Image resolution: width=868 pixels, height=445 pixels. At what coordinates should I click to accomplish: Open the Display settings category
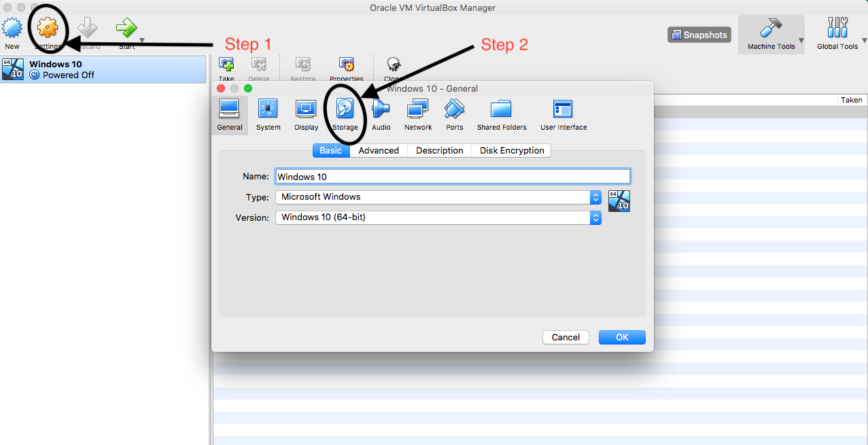[307, 114]
